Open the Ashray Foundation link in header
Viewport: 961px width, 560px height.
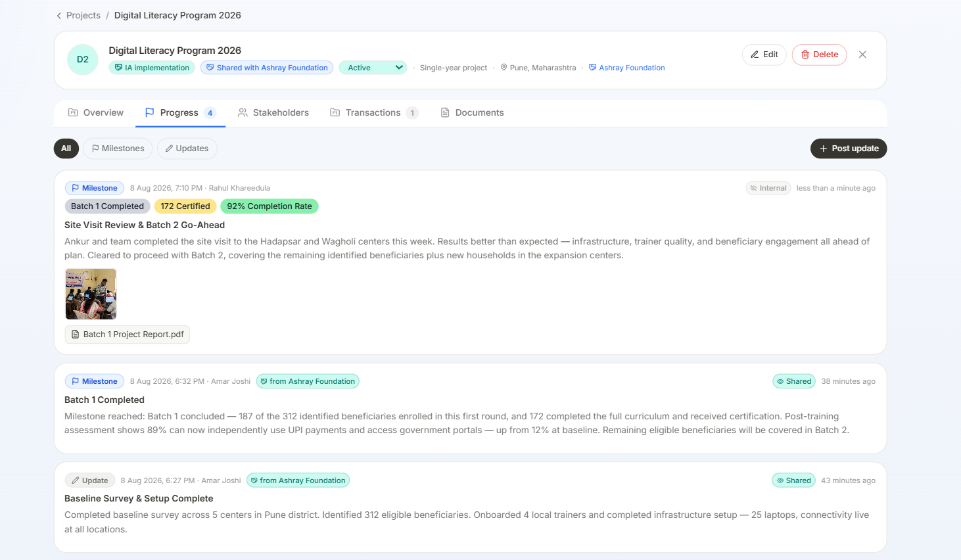627,68
